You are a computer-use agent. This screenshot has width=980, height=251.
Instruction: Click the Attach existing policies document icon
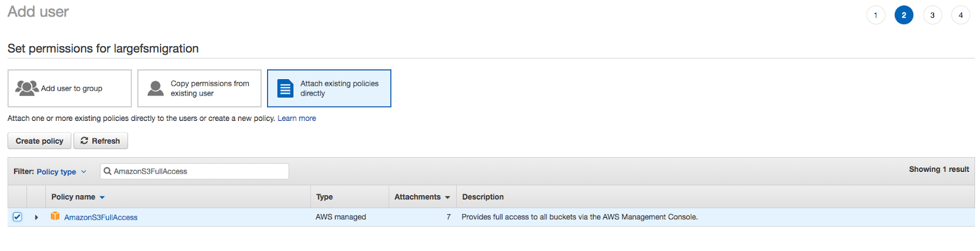[285, 88]
